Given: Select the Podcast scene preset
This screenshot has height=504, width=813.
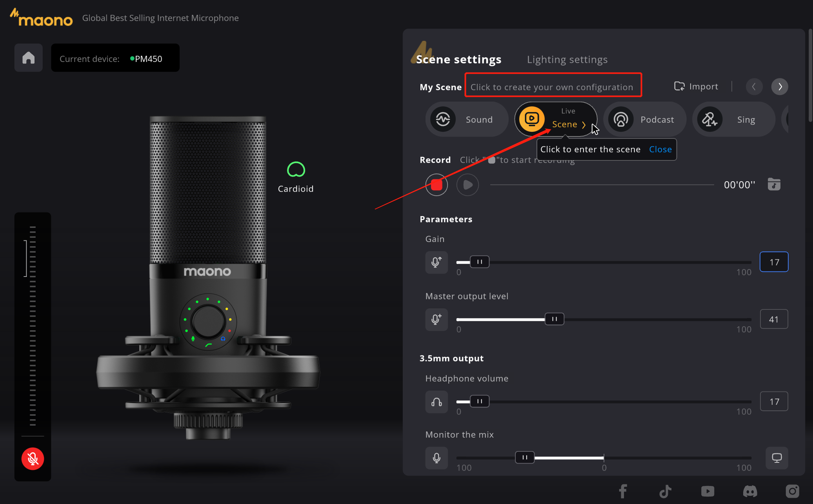Looking at the screenshot, I should tap(644, 120).
